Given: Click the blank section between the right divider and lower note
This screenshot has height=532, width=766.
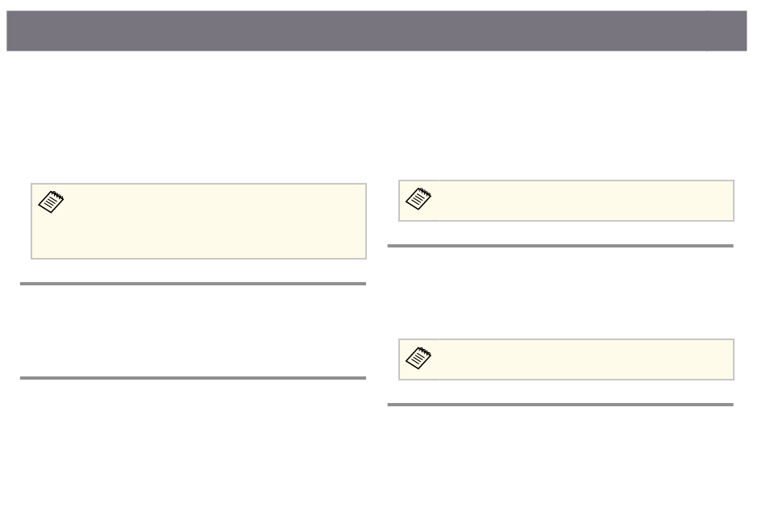Looking at the screenshot, I should click(560, 293).
